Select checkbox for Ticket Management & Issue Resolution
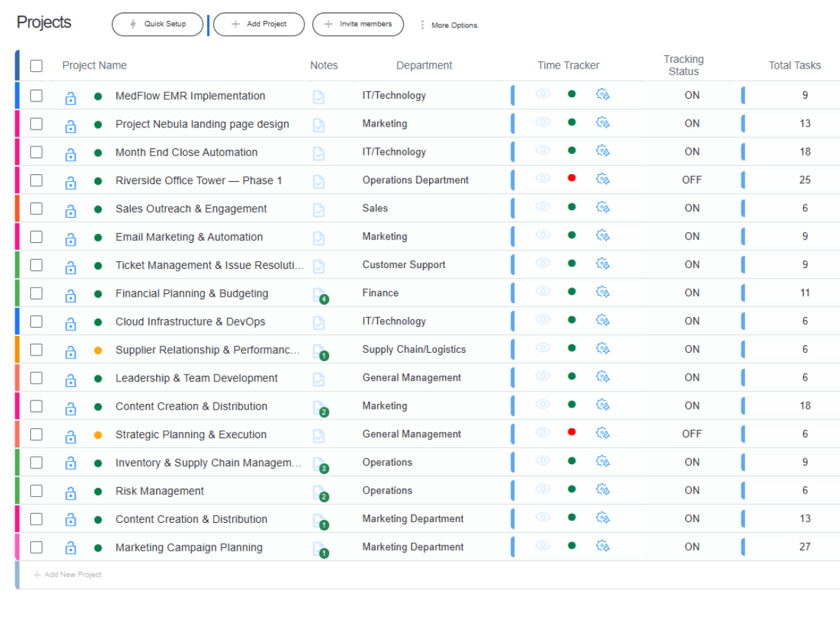The height and width of the screenshot is (630, 840). (36, 265)
